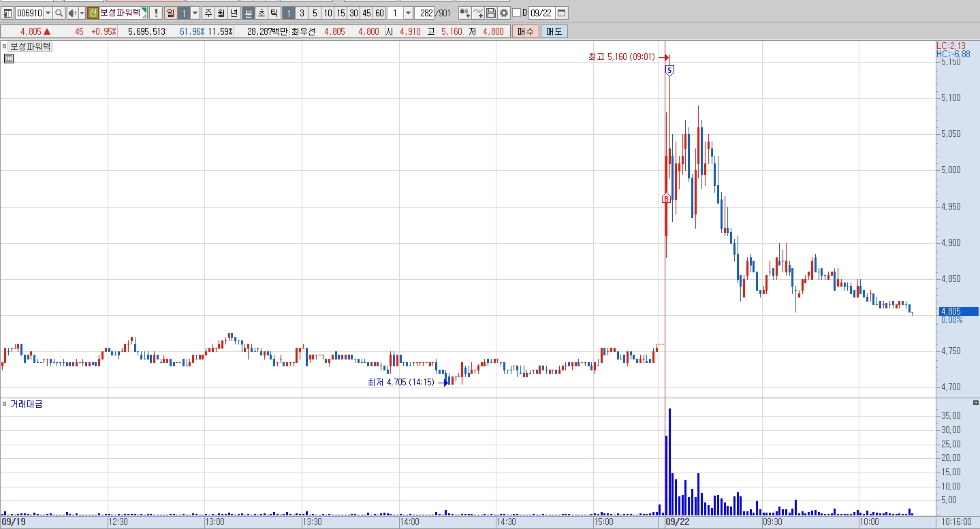The image size is (980, 529).
Task: Select the 15-minute interval button
Action: click(341, 13)
